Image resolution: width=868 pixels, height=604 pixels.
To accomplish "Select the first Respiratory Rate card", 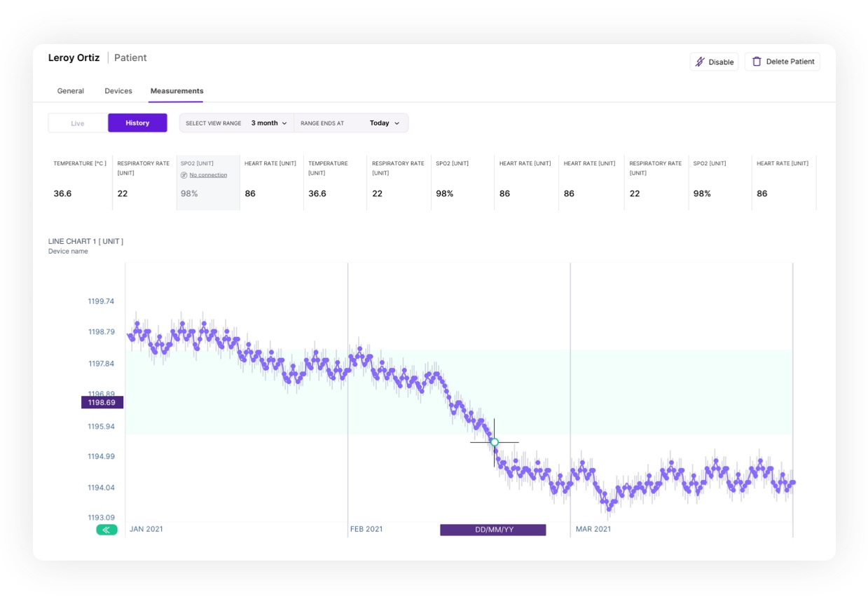I will pyautogui.click(x=144, y=182).
